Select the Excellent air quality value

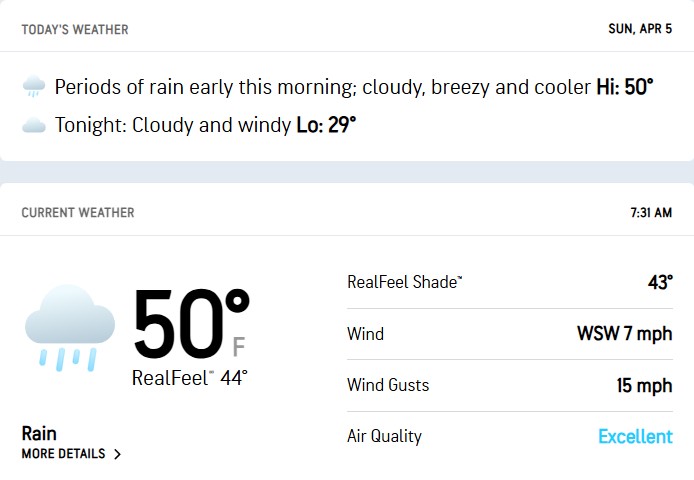point(635,436)
